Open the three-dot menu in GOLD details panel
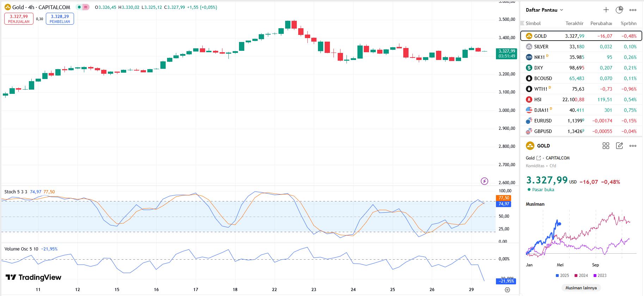The image size is (644, 296). coord(633,146)
